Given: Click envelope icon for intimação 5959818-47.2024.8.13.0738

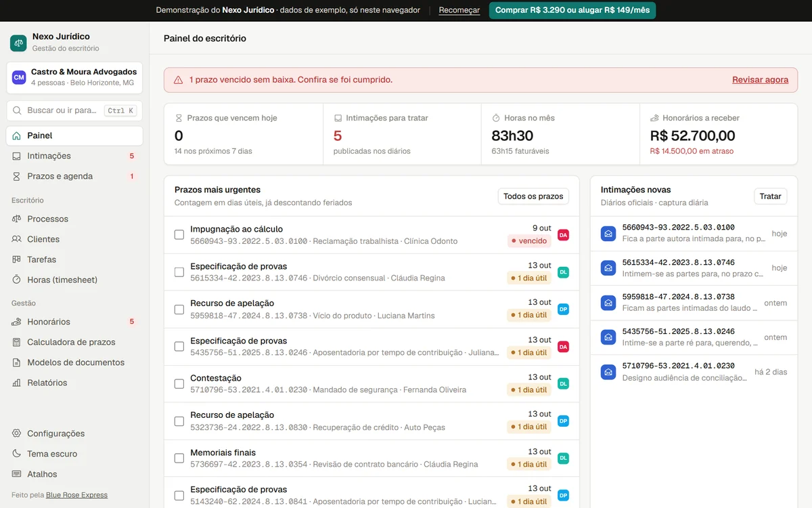Looking at the screenshot, I should click(608, 303).
